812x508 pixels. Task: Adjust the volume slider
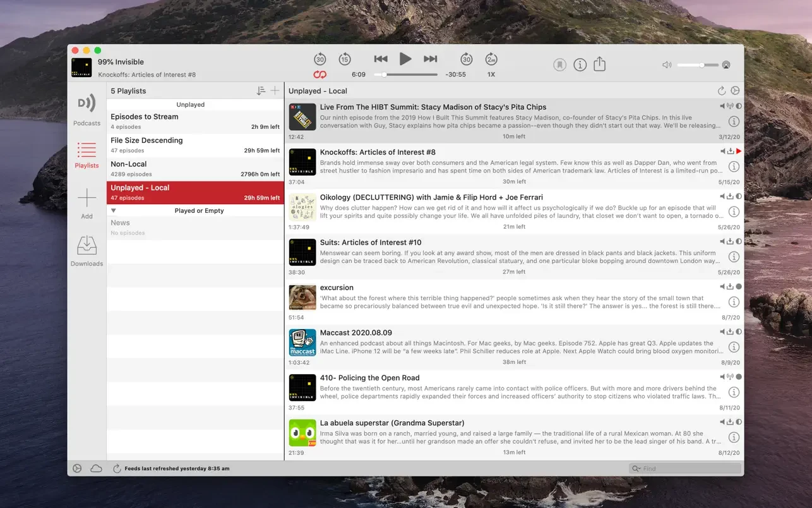(x=702, y=65)
